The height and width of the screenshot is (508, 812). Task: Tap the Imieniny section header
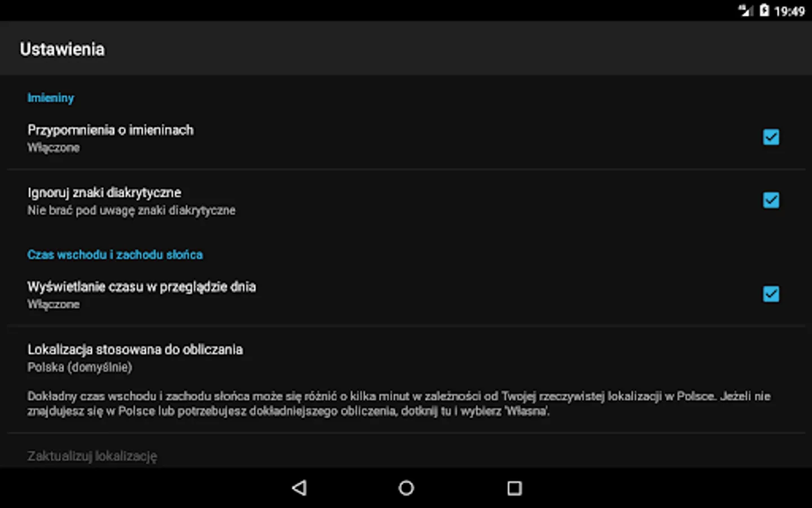point(51,98)
